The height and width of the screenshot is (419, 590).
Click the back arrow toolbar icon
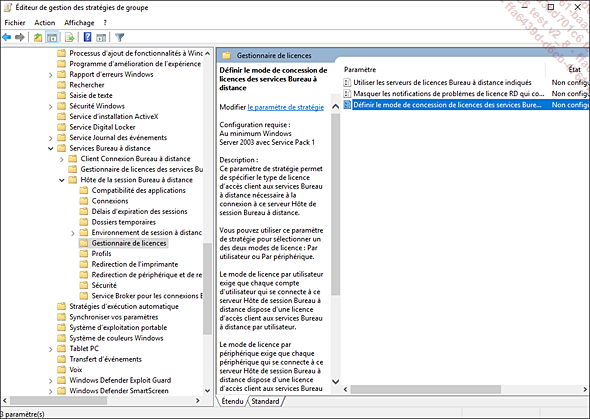6,37
